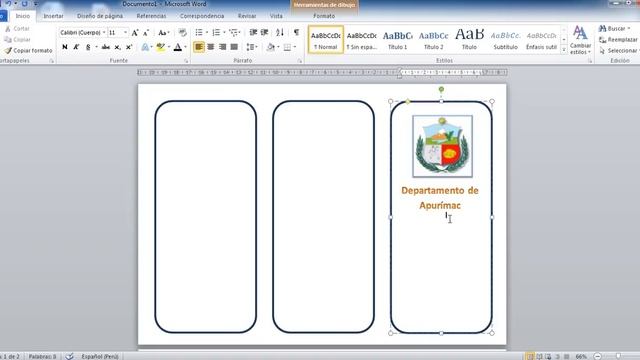
Task: Click Buscar in Edición group
Action: pyautogui.click(x=615, y=29)
